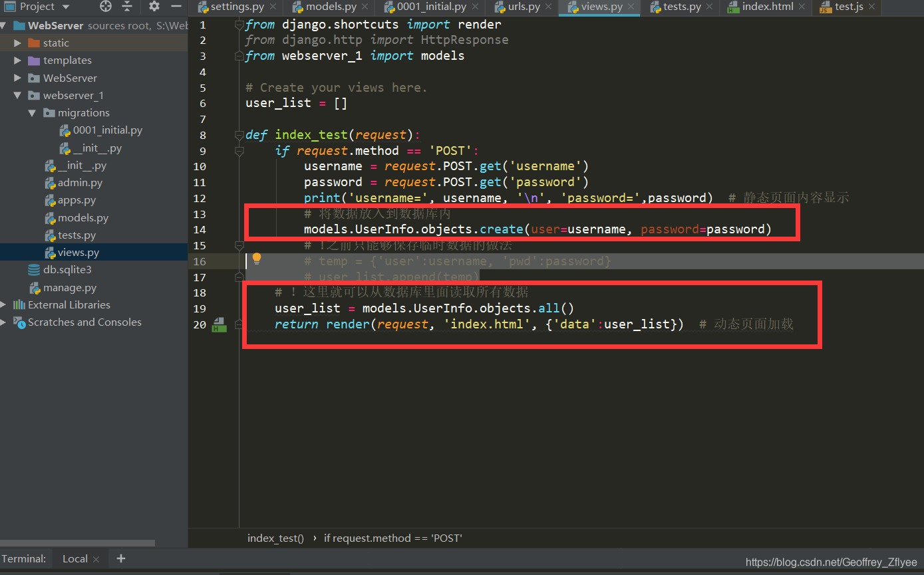Open the Project panel settings gear

[154, 7]
